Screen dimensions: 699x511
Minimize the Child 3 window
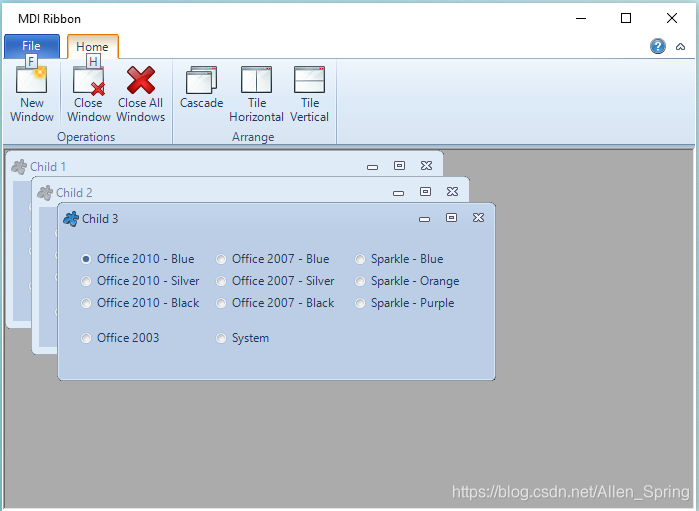(424, 218)
